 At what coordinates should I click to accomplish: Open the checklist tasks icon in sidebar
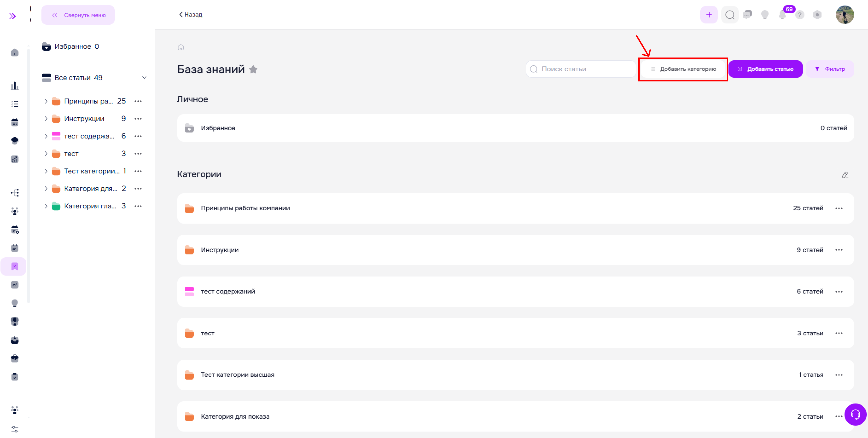point(15,104)
